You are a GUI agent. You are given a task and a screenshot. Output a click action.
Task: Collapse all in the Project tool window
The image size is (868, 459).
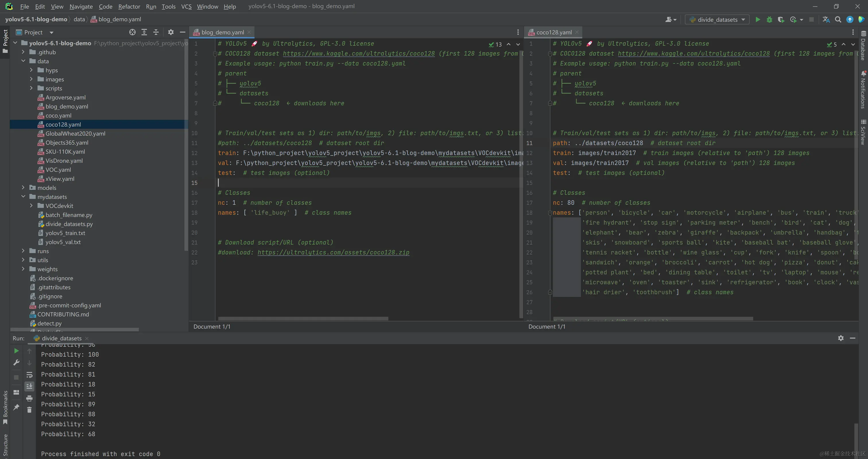tap(156, 32)
